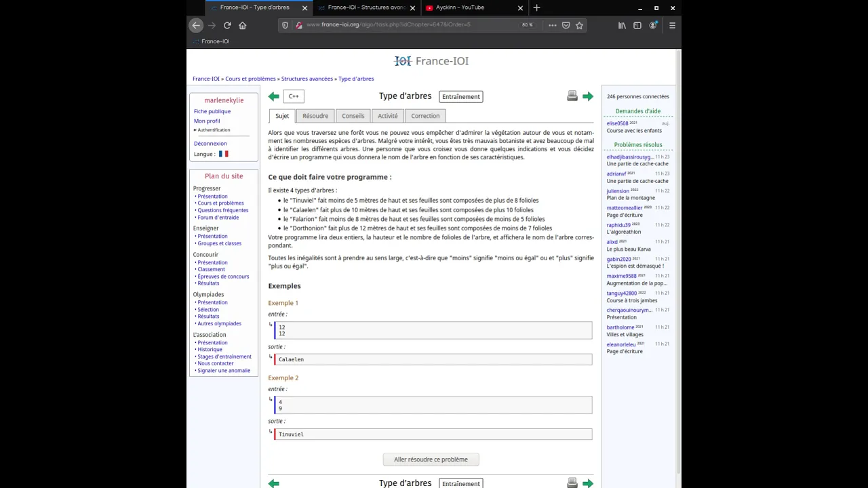This screenshot has width=868, height=488.
Task: Open the C++ language selector
Action: point(294,96)
